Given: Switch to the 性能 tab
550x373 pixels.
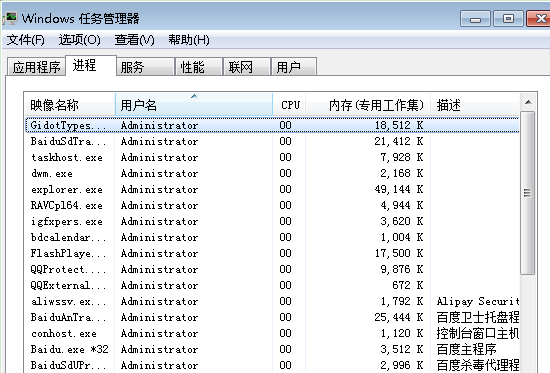Looking at the screenshot, I should pyautogui.click(x=199, y=67).
